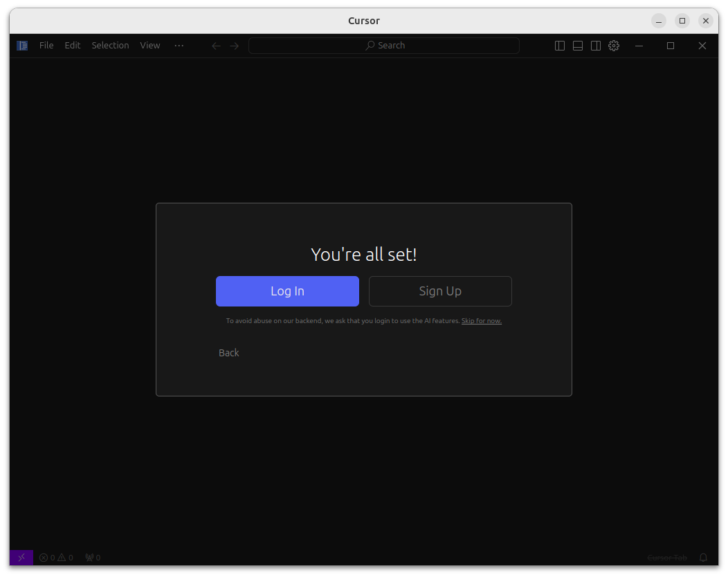Open the Edit menu
Image resolution: width=728 pixels, height=577 pixels.
click(x=73, y=46)
